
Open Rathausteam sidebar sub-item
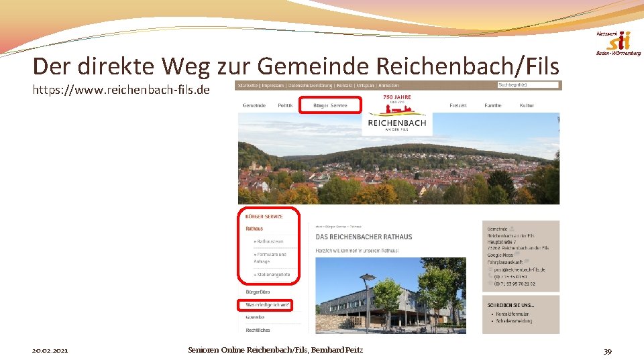point(268,241)
